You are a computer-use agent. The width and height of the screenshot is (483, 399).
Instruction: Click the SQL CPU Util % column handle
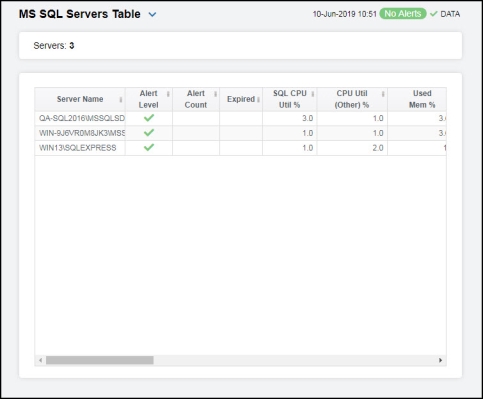[x=313, y=94]
